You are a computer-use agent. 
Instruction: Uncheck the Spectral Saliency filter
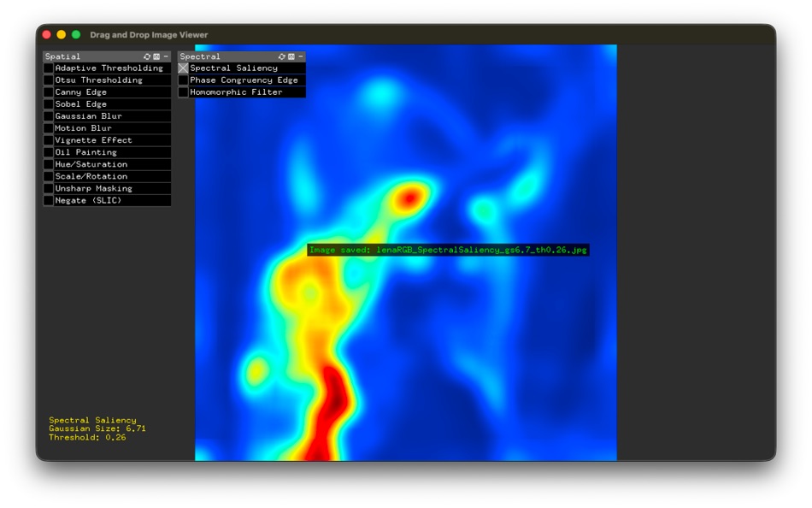(182, 68)
